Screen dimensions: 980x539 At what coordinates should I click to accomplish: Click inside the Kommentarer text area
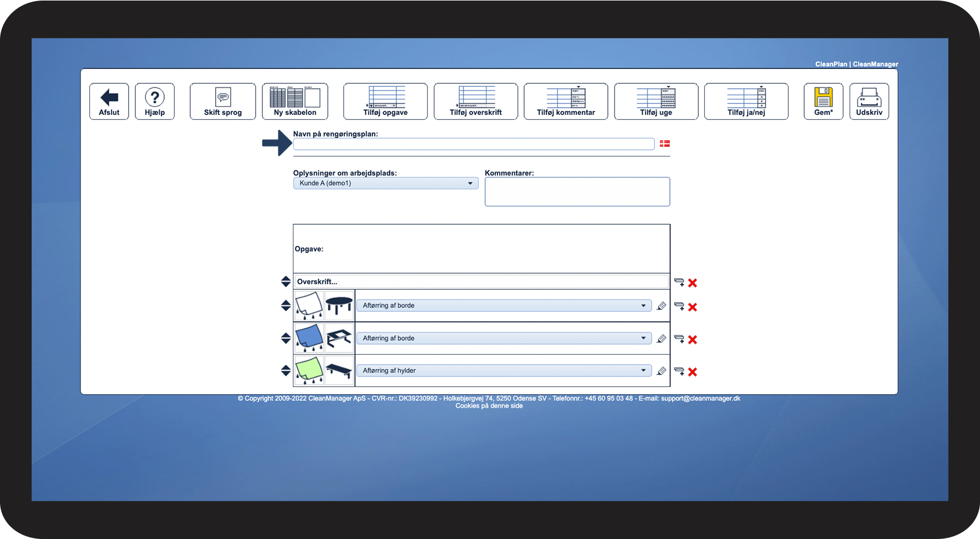coord(577,192)
